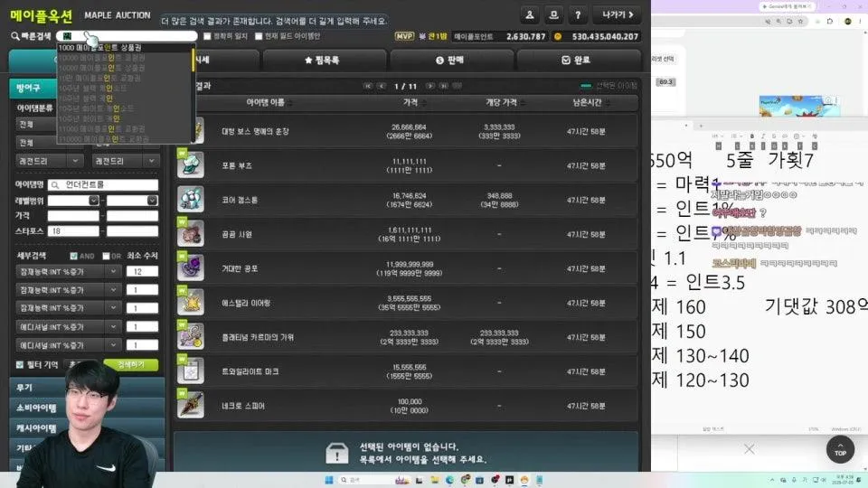
Task: Select the 에스텔라 이어링 item icon
Action: click(191, 302)
